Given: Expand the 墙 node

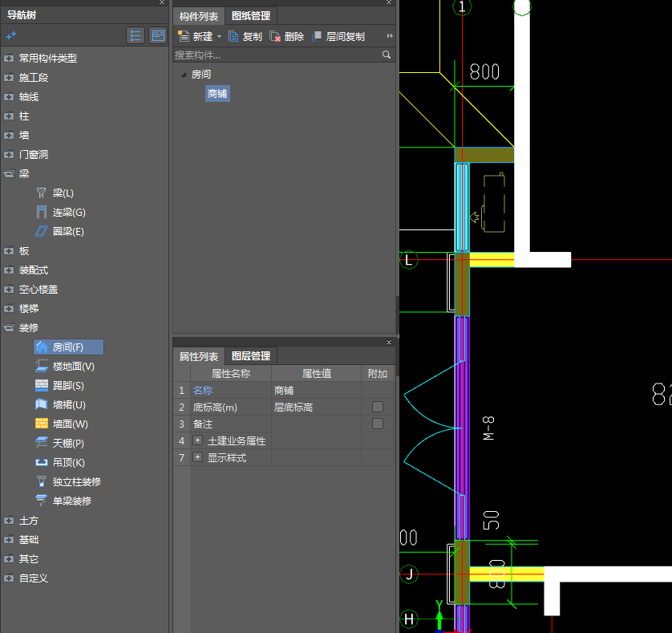Looking at the screenshot, I should [9, 136].
